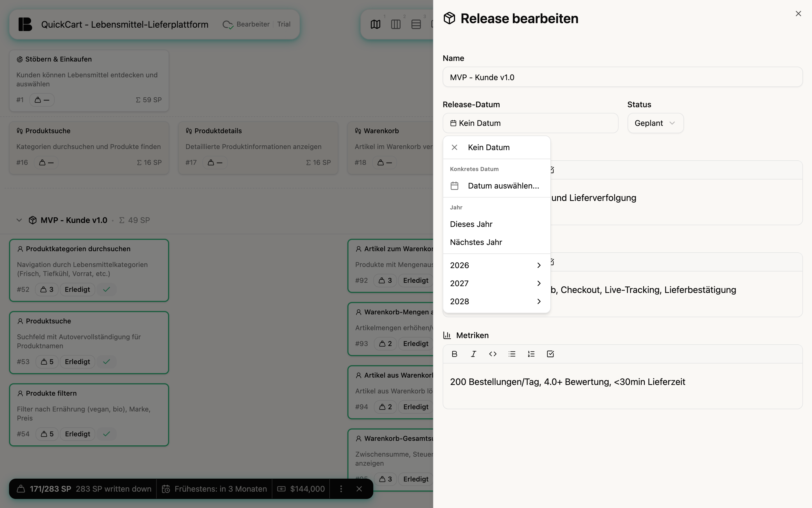This screenshot has width=812, height=508.
Task: Close the Release bearbeiten panel
Action: point(798,14)
